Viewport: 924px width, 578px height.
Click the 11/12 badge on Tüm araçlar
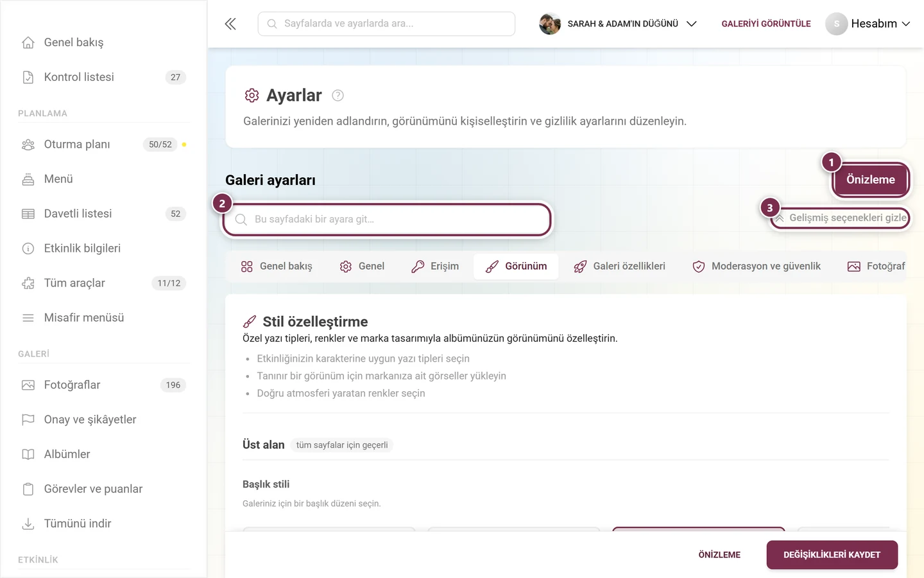point(169,283)
